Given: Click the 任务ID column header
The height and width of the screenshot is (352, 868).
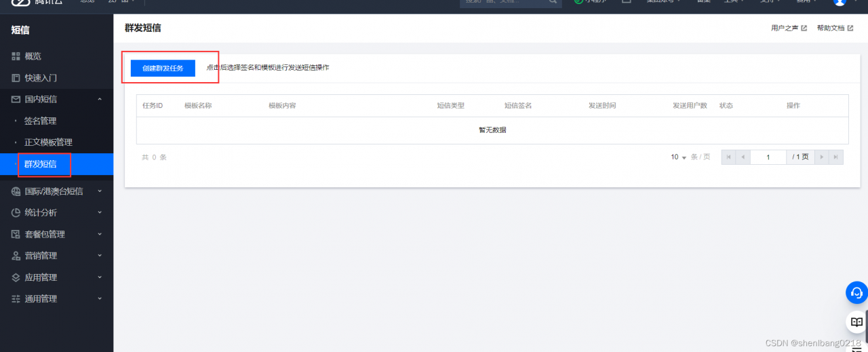Looking at the screenshot, I should [153, 106].
